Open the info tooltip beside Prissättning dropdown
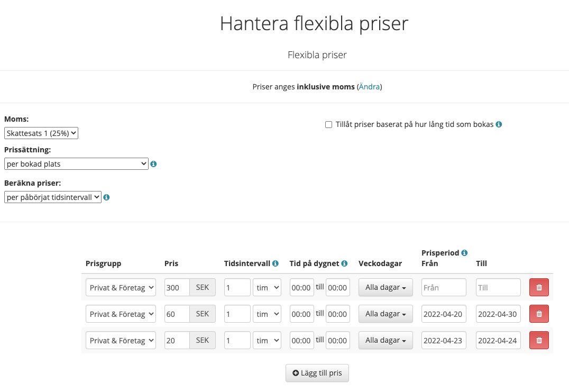The image size is (569, 392). [x=153, y=164]
